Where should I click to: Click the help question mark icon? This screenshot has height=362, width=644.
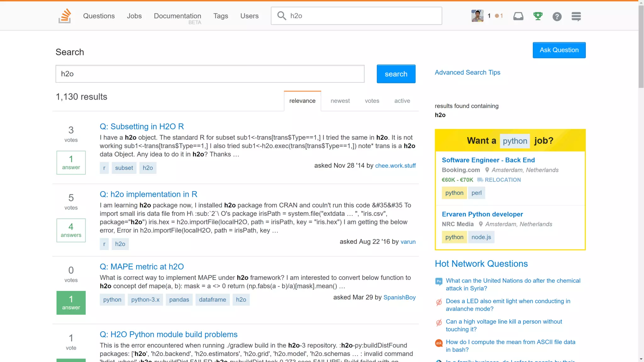(x=557, y=16)
